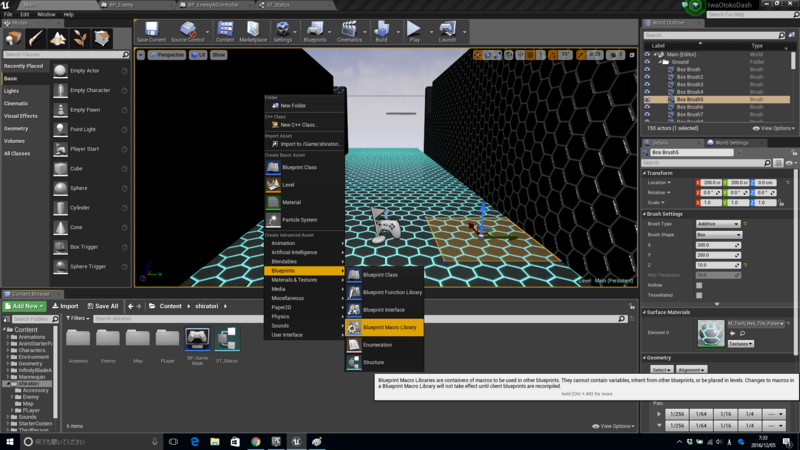Screen dimensions: 800x450
Task: Toggle the Tessellated checkbox
Action: click(x=699, y=295)
